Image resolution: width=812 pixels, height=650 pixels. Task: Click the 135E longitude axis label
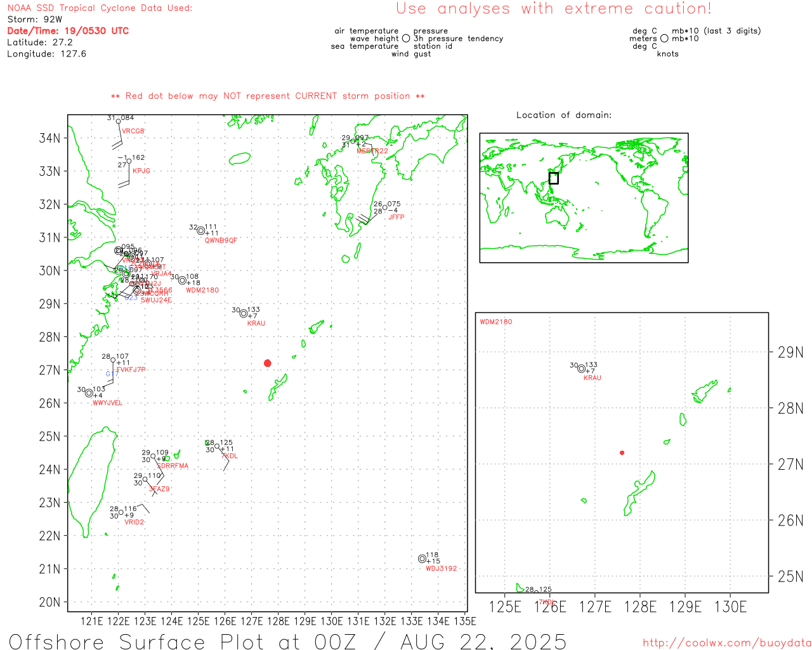465,621
